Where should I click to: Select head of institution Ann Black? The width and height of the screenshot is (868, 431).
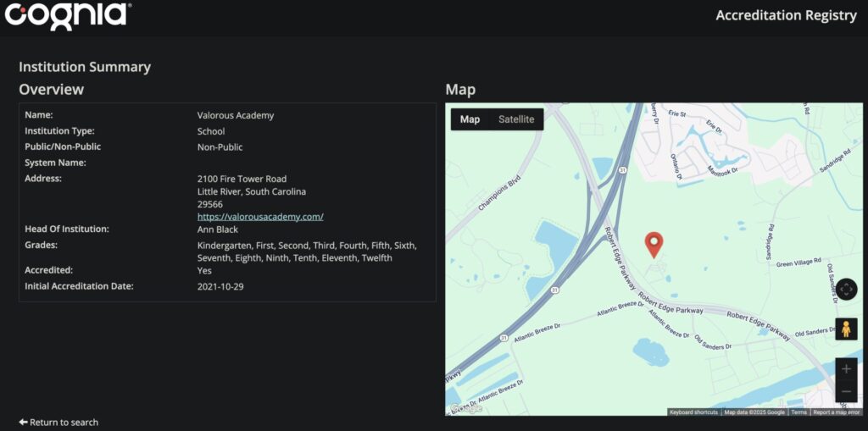(x=218, y=229)
